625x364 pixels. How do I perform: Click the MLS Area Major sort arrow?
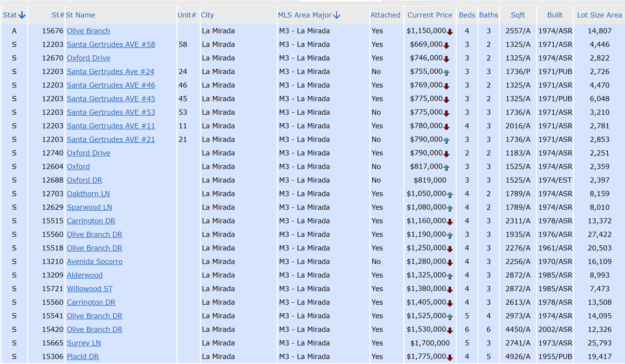(x=337, y=15)
